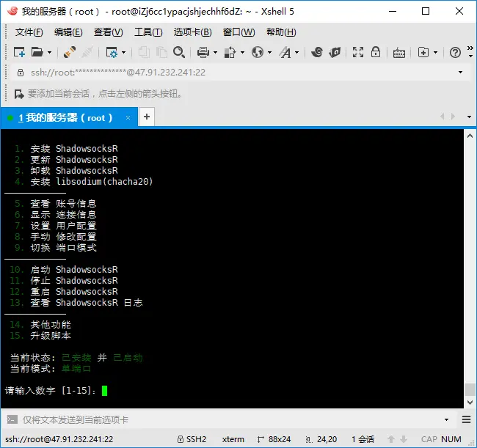
Task: Close the 我的服务器 (root) tab
Action: (x=128, y=117)
